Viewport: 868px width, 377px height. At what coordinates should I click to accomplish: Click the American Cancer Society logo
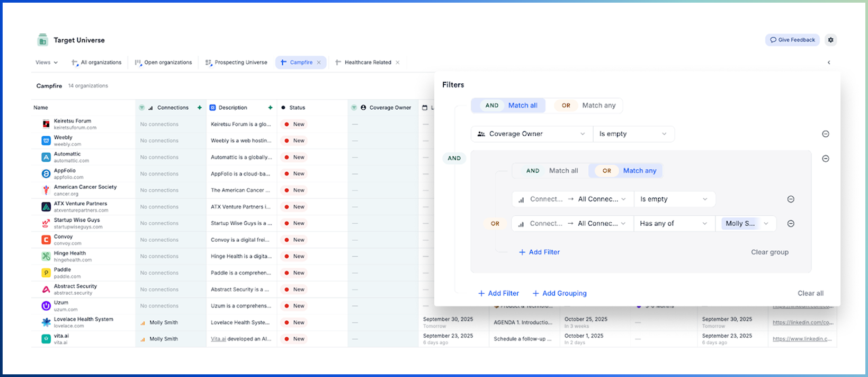pyautogui.click(x=46, y=190)
